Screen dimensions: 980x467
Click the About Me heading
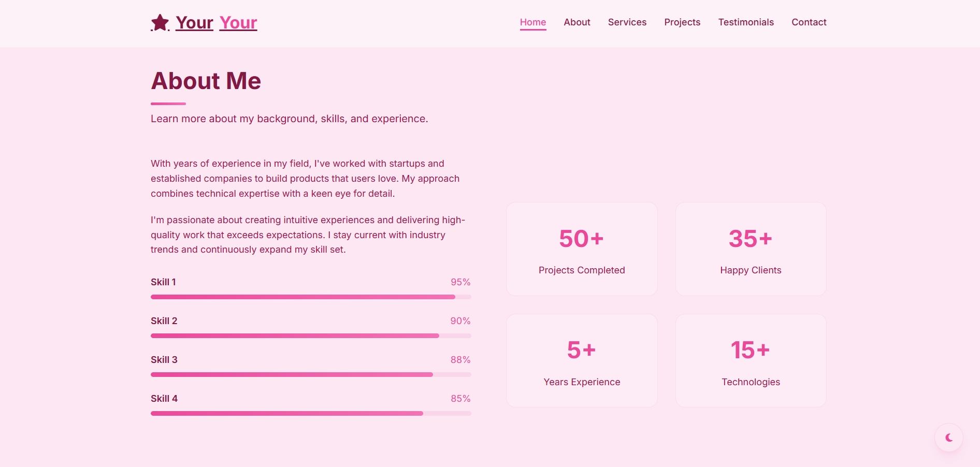206,81
